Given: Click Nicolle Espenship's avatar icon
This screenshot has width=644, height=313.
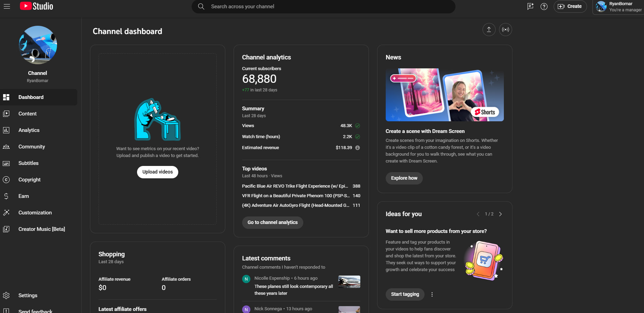Looking at the screenshot, I should coord(246,279).
